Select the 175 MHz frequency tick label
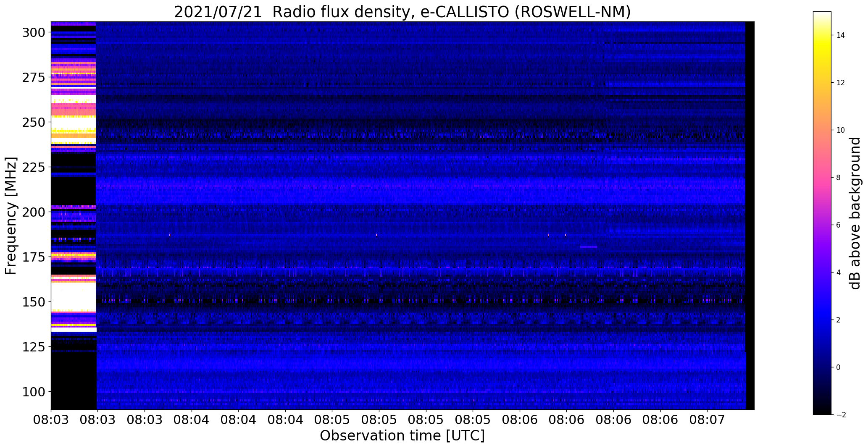This screenshot has width=868, height=448. [34, 257]
